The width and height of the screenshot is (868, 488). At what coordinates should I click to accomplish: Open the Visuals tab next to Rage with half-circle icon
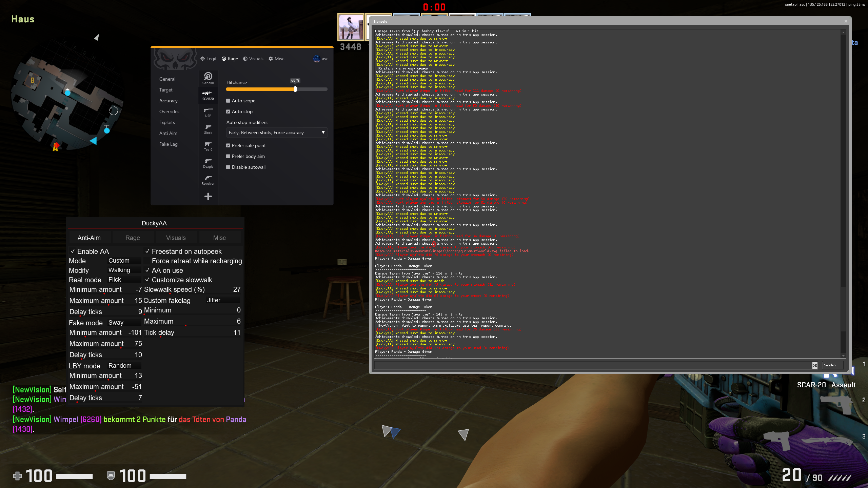(253, 59)
